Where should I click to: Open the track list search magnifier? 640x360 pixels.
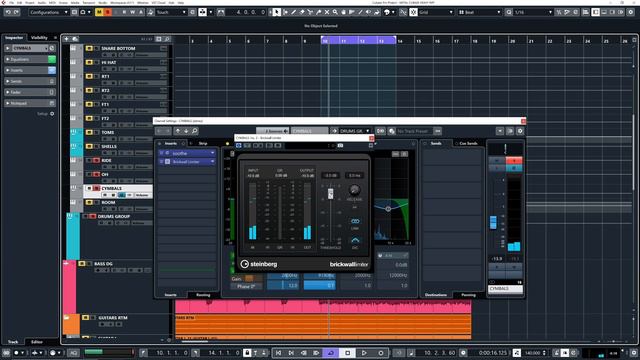pos(167,39)
